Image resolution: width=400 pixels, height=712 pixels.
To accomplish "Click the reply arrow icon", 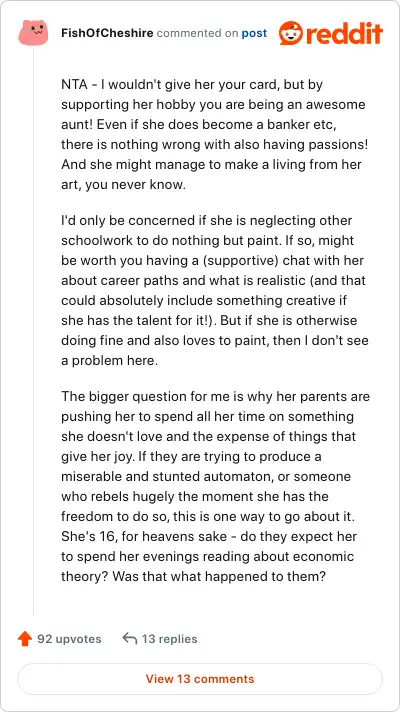I will (130, 639).
